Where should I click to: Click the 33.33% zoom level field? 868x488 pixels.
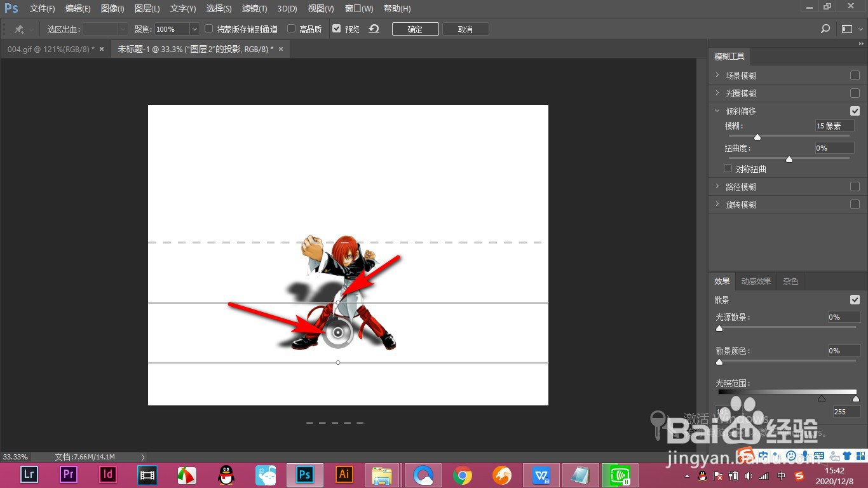coord(15,457)
